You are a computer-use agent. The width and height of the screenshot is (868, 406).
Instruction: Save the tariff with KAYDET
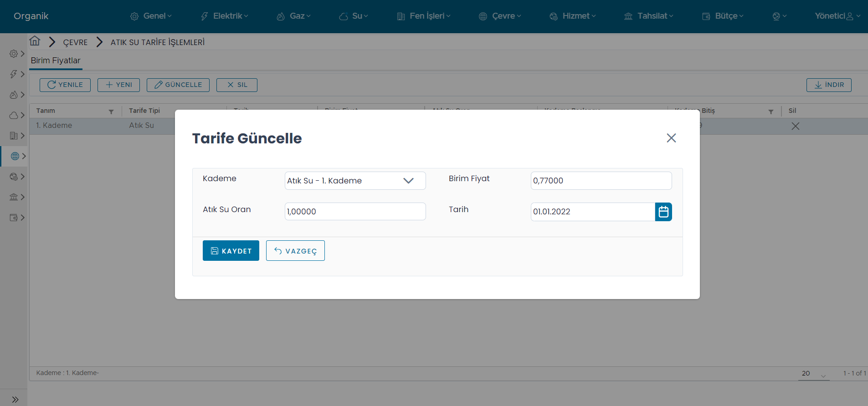coord(231,251)
